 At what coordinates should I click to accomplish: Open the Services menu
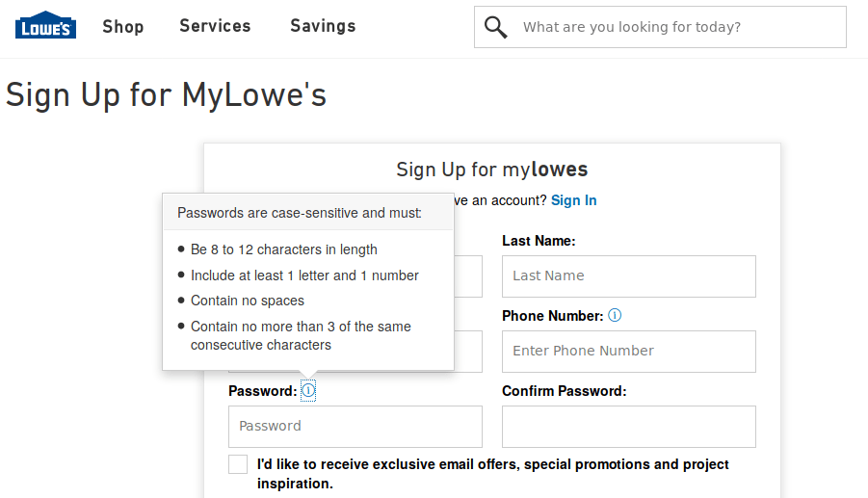pyautogui.click(x=215, y=26)
